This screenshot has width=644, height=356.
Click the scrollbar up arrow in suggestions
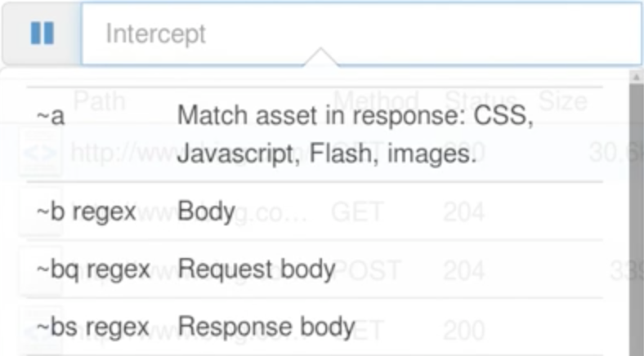[x=637, y=77]
